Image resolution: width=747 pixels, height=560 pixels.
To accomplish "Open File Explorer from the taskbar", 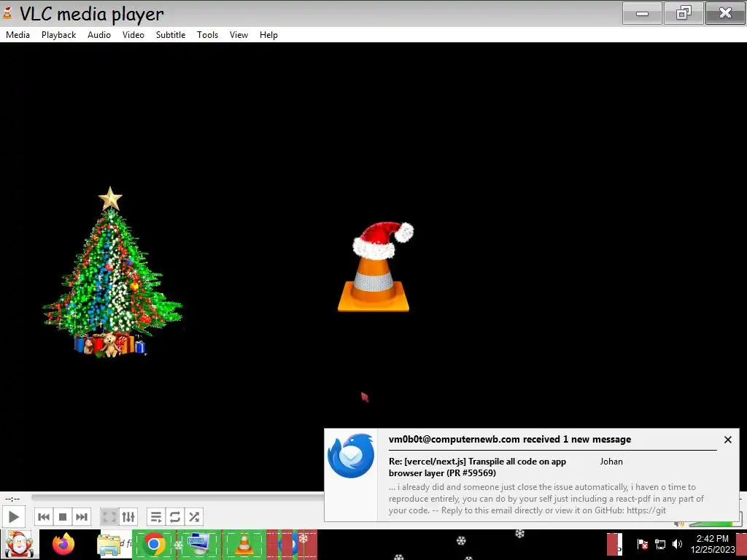I will click(x=109, y=545).
